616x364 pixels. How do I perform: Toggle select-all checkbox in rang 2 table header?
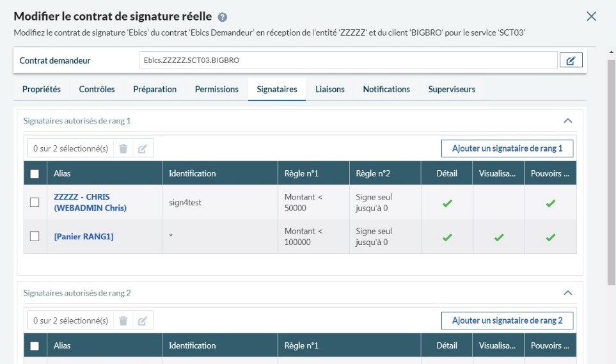point(35,346)
